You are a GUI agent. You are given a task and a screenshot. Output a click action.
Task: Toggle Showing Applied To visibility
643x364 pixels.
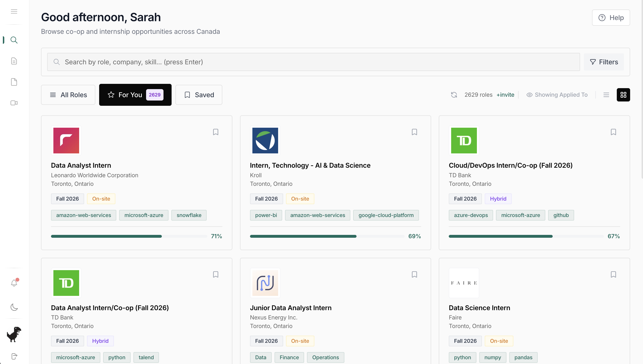point(557,95)
